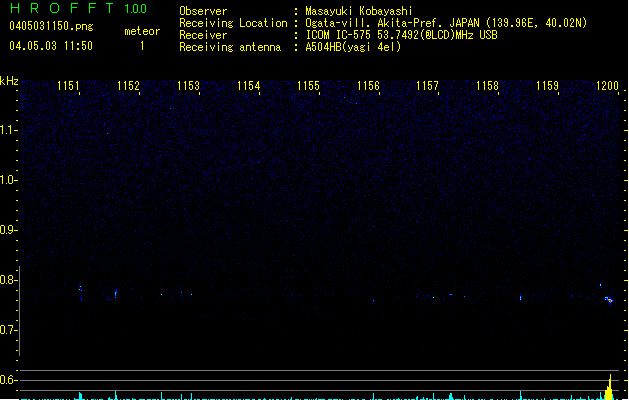The image size is (629, 400).
Task: Click the 1153 time axis marker
Action: 188,85
